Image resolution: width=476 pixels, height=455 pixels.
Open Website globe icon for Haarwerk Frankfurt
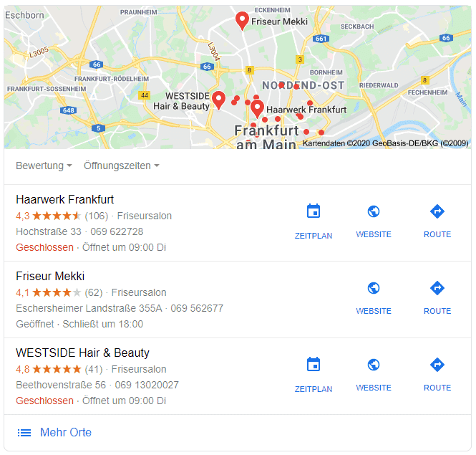[x=374, y=211]
